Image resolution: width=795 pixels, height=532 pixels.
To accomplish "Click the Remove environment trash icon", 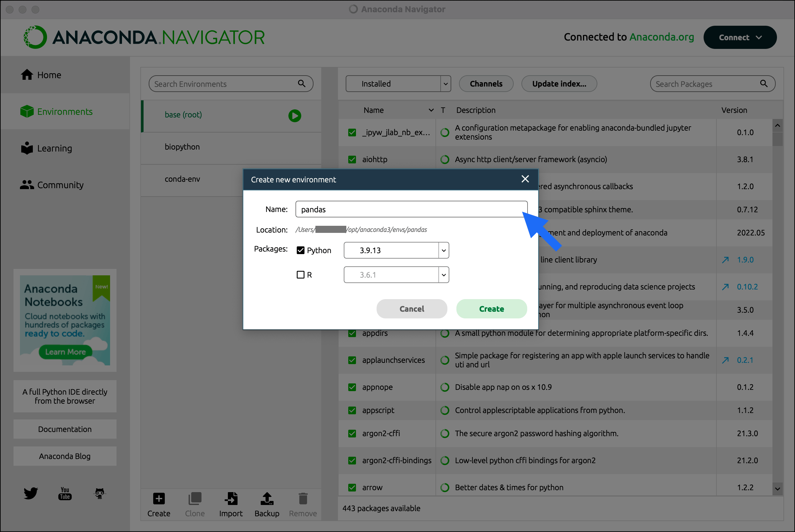I will click(x=303, y=499).
